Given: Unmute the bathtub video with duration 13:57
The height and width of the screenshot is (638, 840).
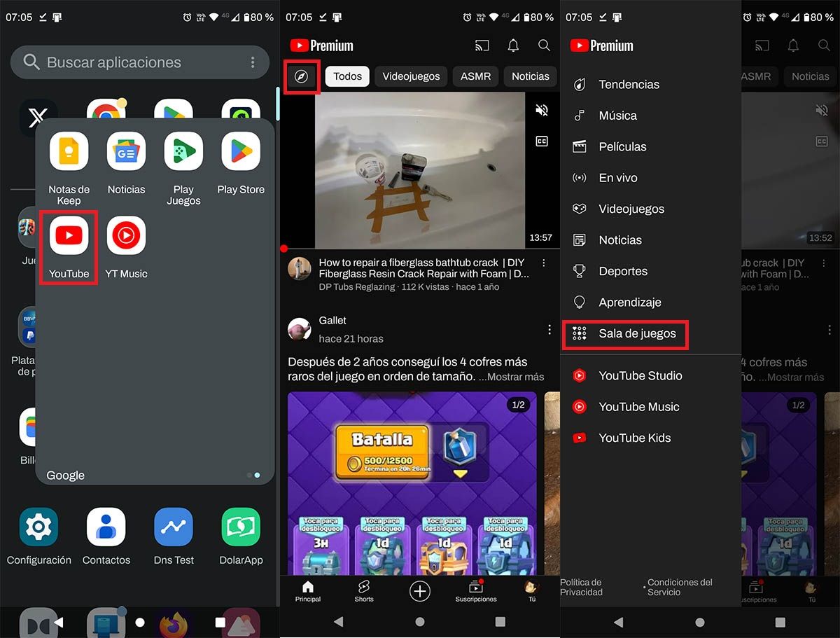Looking at the screenshot, I should click(x=541, y=110).
